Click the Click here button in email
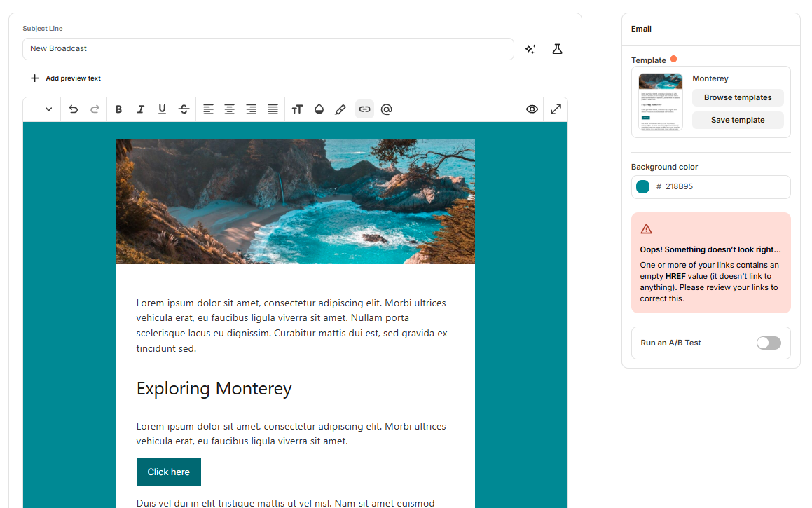The height and width of the screenshot is (508, 812). [169, 472]
